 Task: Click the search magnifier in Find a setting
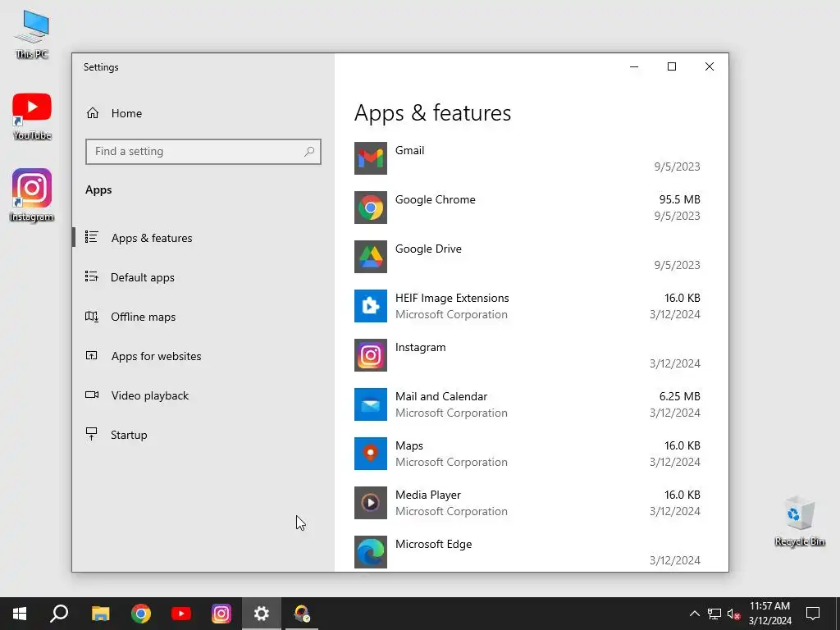click(x=309, y=152)
